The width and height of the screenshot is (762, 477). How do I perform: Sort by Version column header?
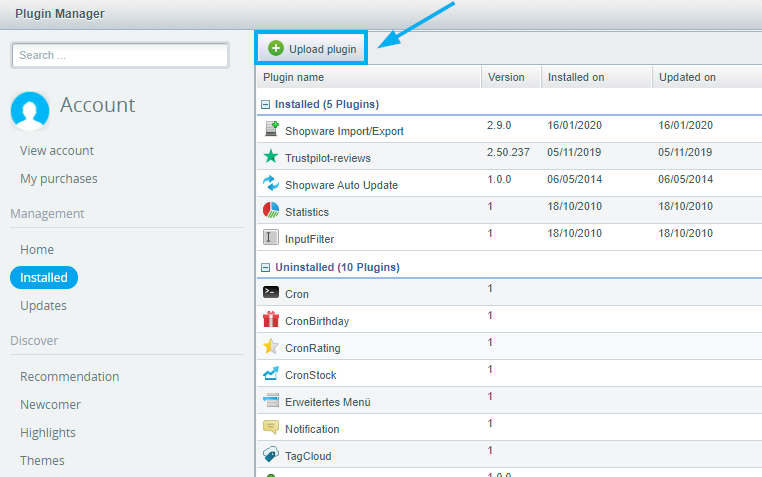point(511,77)
